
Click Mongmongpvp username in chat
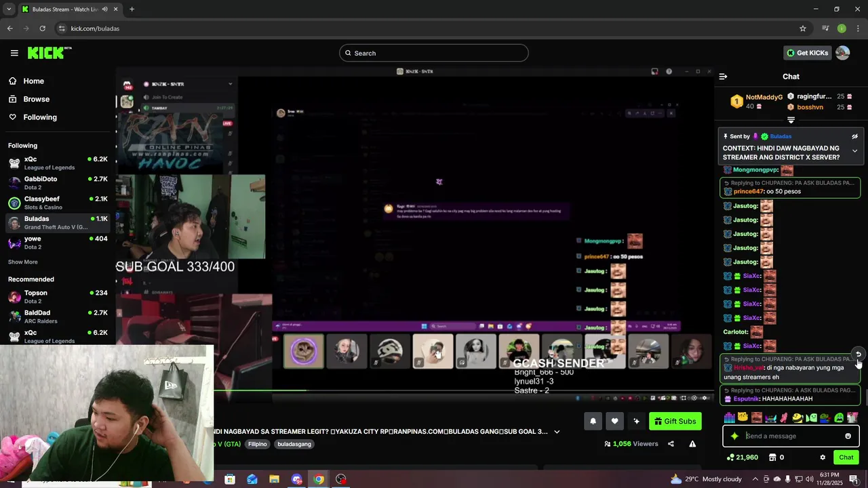point(755,170)
